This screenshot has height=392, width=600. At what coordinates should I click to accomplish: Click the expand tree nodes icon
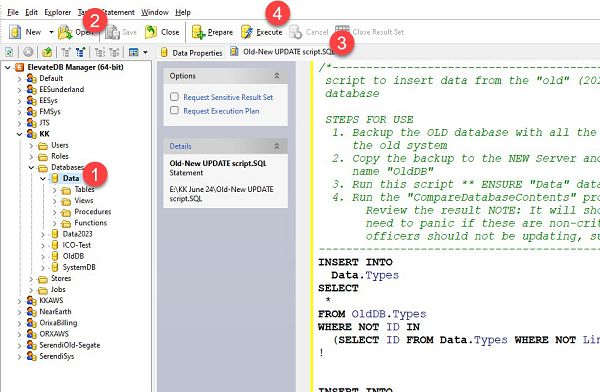coord(66,52)
